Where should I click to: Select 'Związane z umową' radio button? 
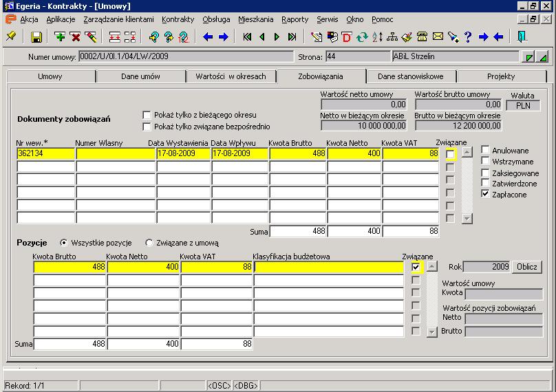[149, 243]
